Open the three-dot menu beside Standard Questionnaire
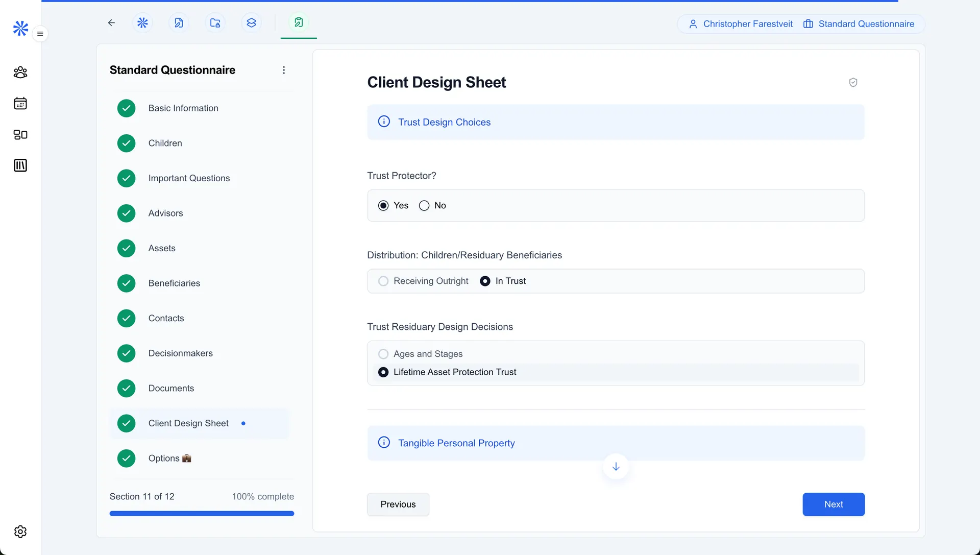 pos(284,70)
